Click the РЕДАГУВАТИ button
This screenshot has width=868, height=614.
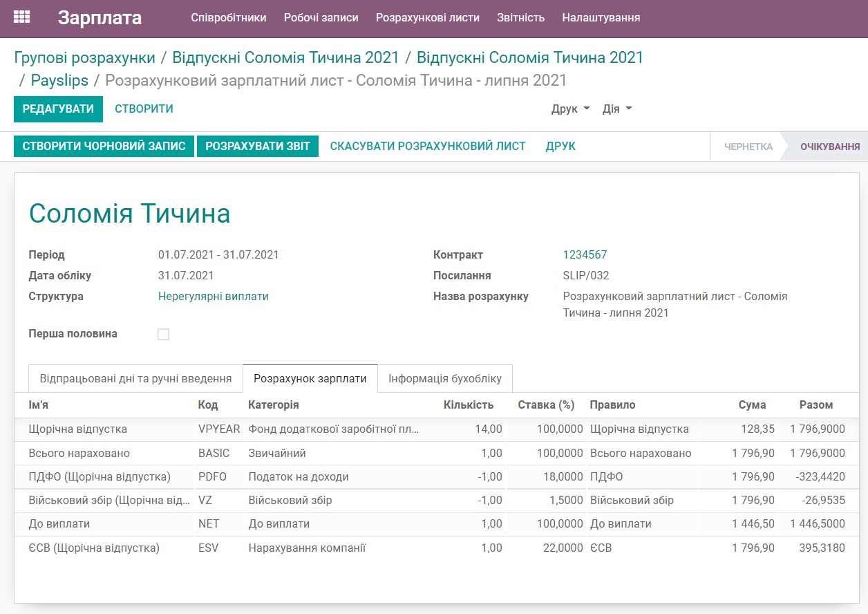tap(58, 109)
